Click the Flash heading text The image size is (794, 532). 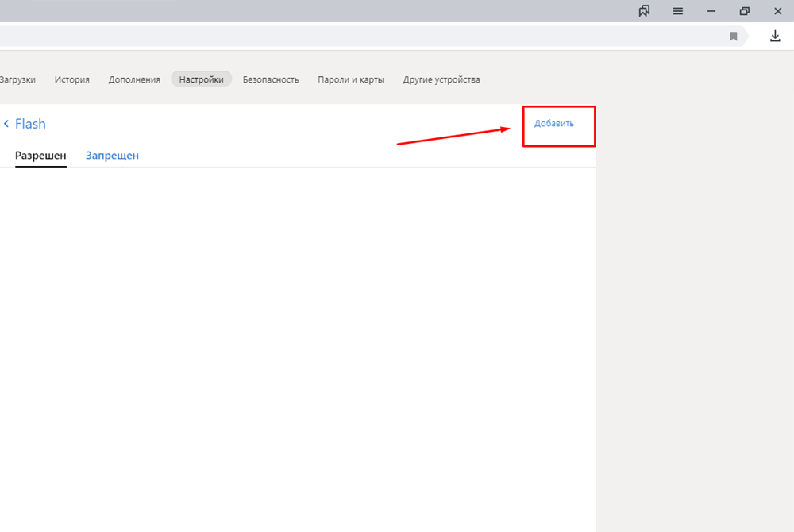(30, 124)
